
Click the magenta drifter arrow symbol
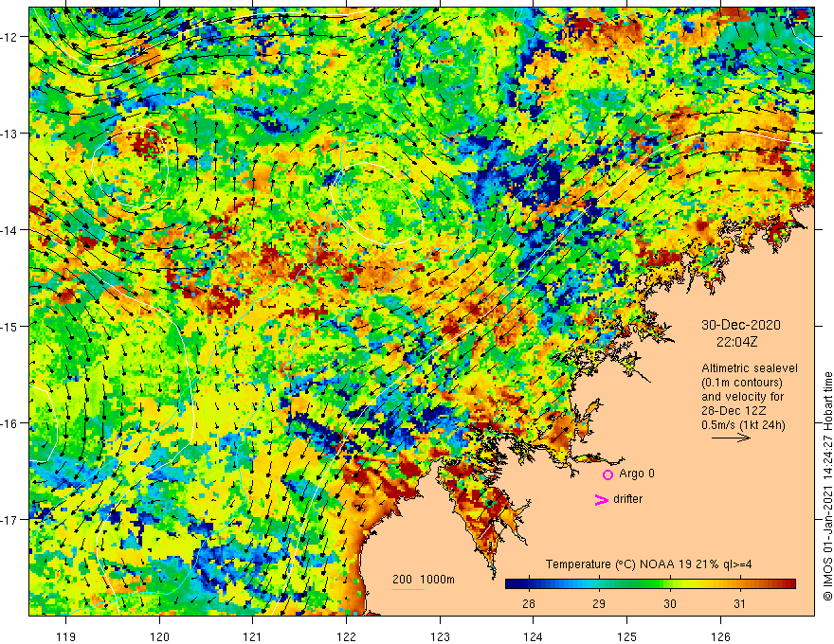pos(602,499)
